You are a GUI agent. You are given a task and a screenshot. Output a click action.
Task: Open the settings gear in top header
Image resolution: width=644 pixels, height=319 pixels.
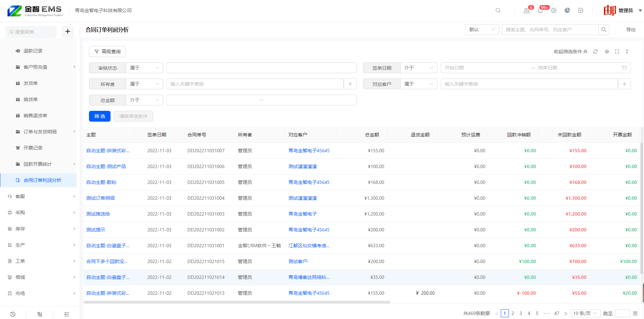[x=554, y=10]
